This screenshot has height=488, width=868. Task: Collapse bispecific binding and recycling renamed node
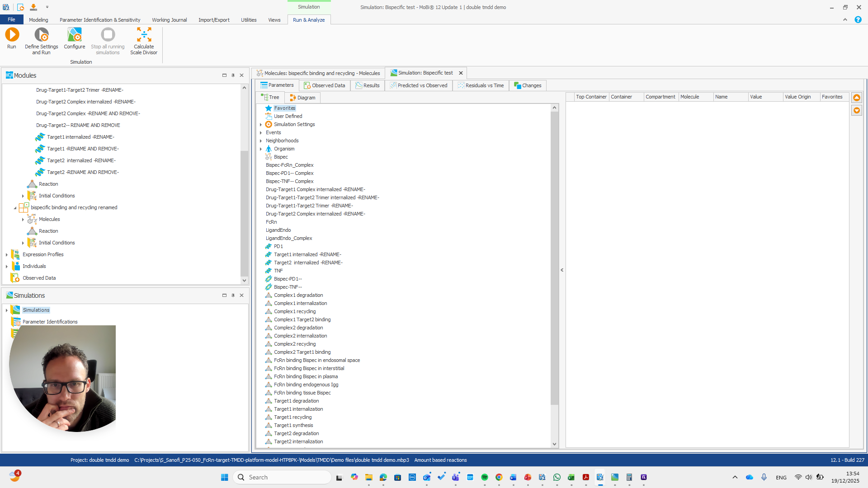coord(15,208)
